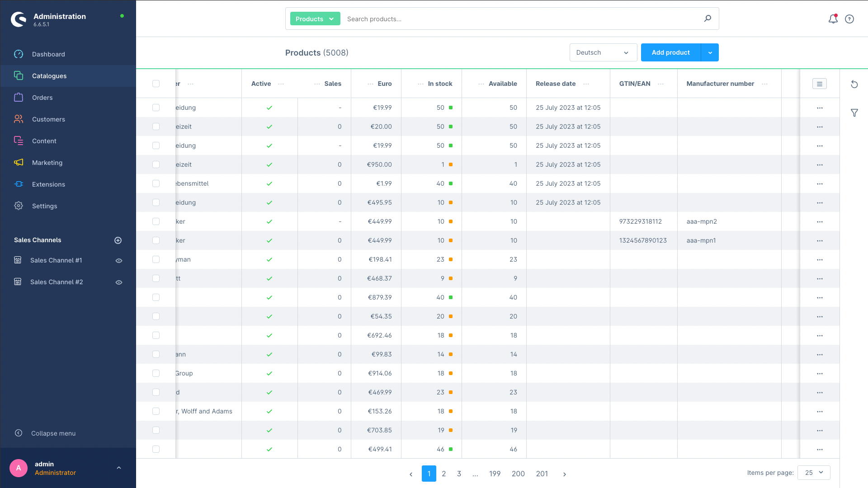868x488 pixels.
Task: Add a new sales channel plus icon
Action: tap(118, 240)
